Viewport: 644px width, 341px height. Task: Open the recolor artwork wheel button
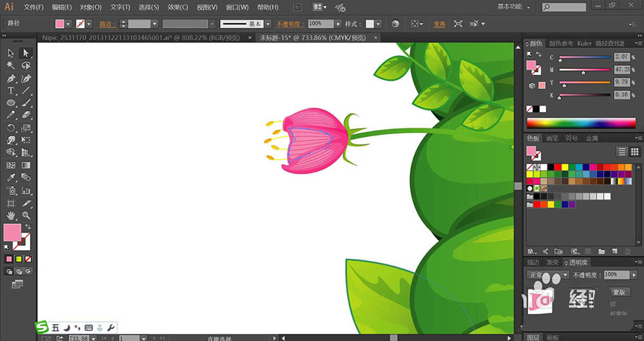(395, 23)
